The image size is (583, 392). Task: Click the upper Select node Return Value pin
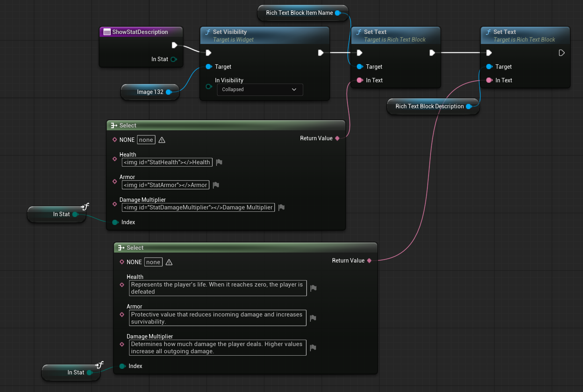coord(337,138)
